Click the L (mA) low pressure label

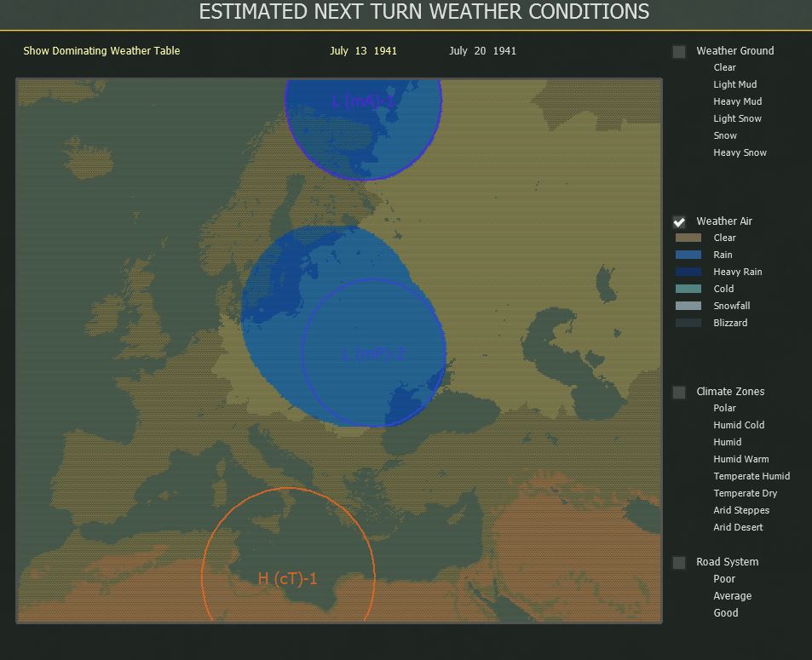click(362, 101)
